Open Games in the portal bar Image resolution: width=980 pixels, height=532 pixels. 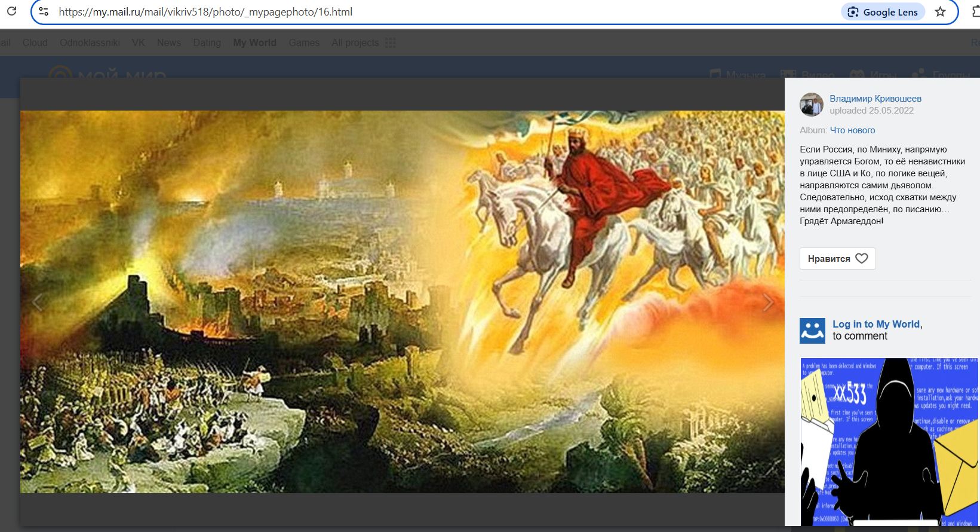tap(304, 42)
